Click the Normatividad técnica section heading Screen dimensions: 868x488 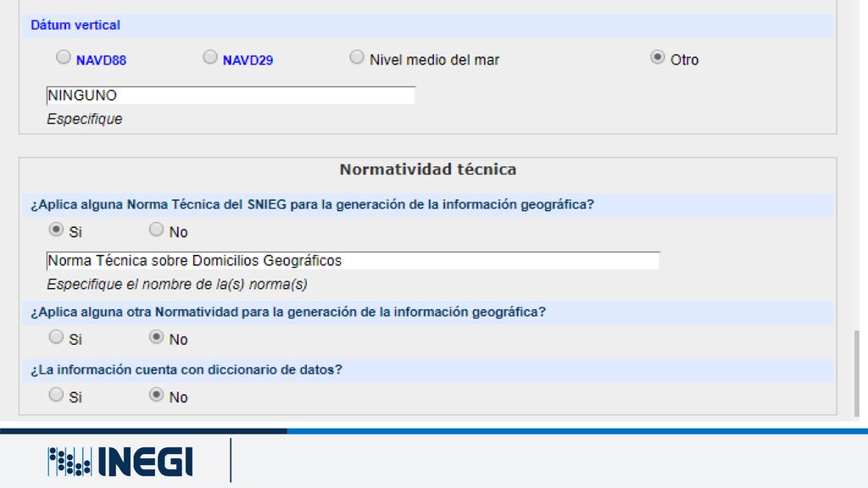click(428, 169)
